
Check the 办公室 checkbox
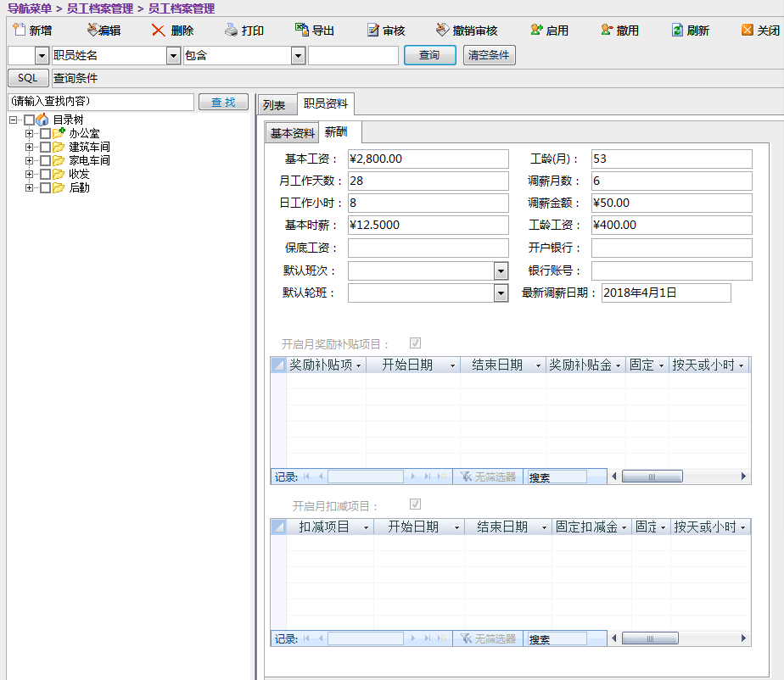click(45, 133)
